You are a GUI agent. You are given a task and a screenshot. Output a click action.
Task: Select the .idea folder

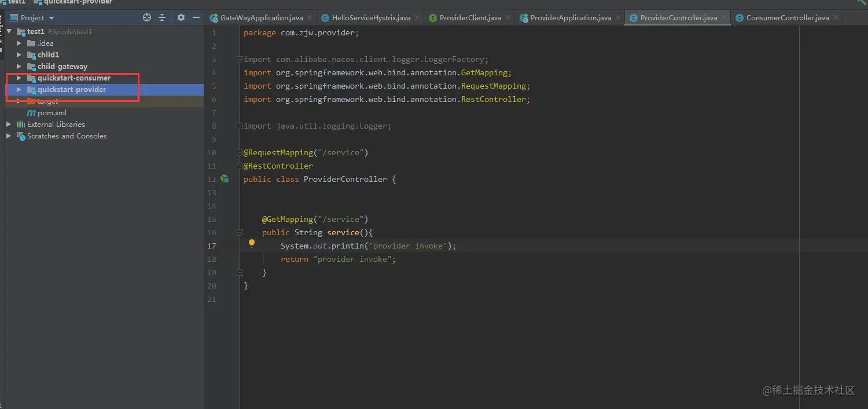click(46, 43)
